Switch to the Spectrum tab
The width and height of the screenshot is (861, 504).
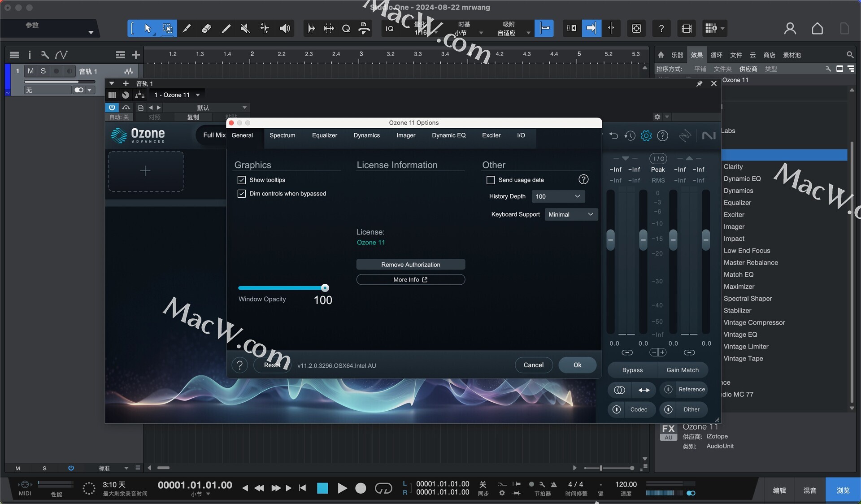point(282,135)
